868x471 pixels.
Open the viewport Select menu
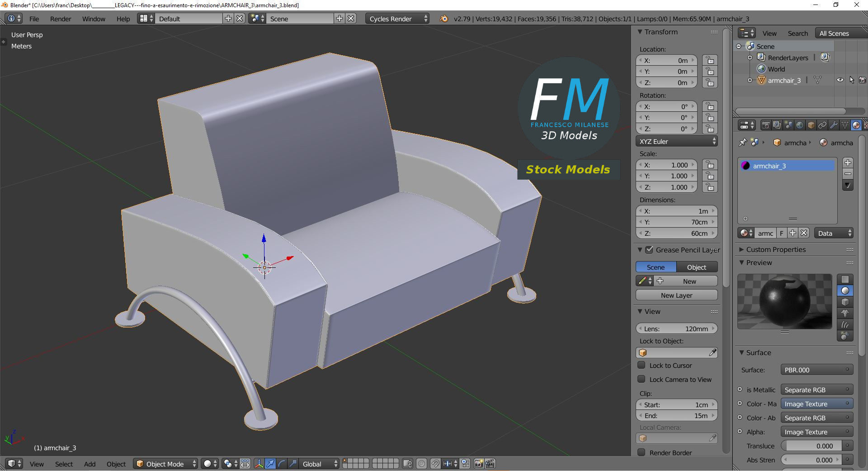(64, 464)
